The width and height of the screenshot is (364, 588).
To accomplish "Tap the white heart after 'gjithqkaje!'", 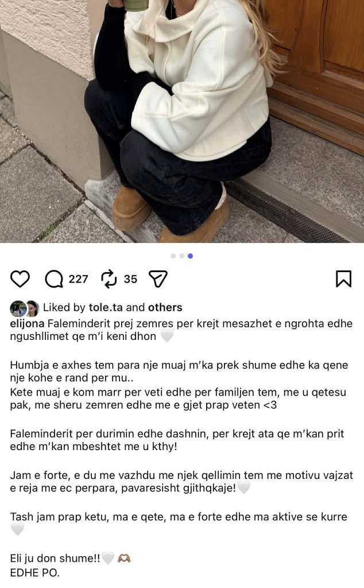I will coord(243,488).
